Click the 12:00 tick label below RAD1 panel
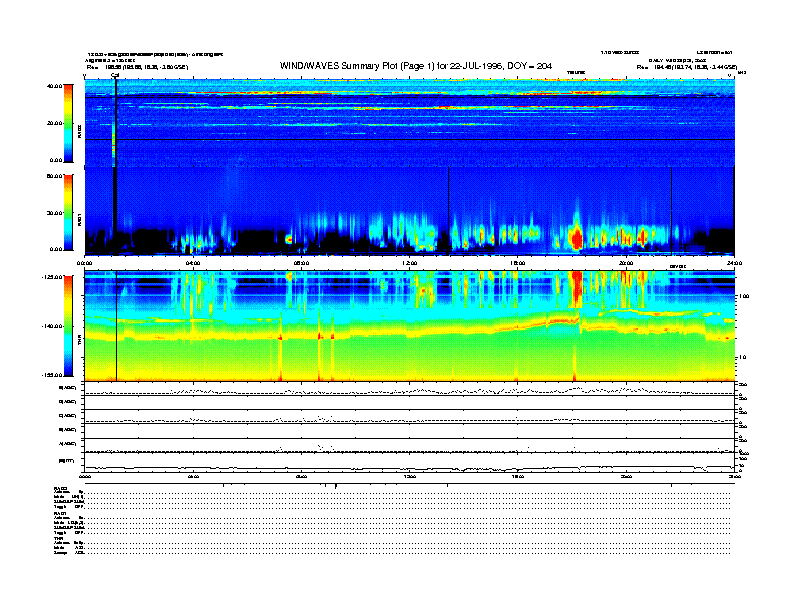The height and width of the screenshot is (612, 792). point(410,263)
